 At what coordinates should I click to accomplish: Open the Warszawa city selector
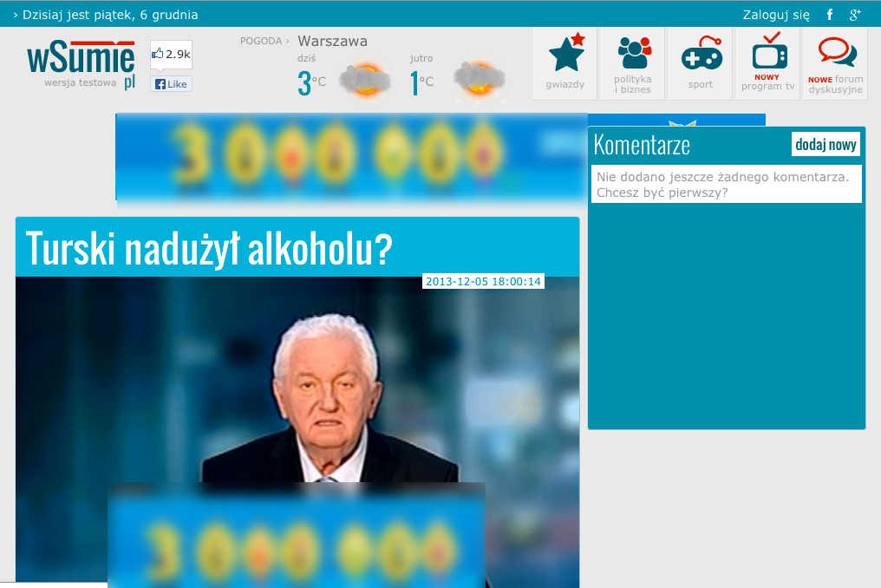[x=332, y=41]
